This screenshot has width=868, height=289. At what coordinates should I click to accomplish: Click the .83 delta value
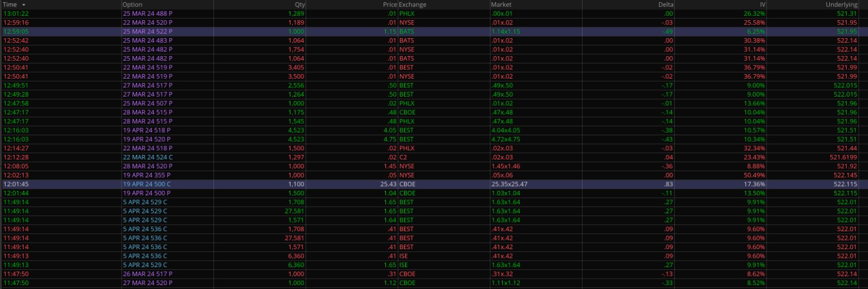click(668, 184)
